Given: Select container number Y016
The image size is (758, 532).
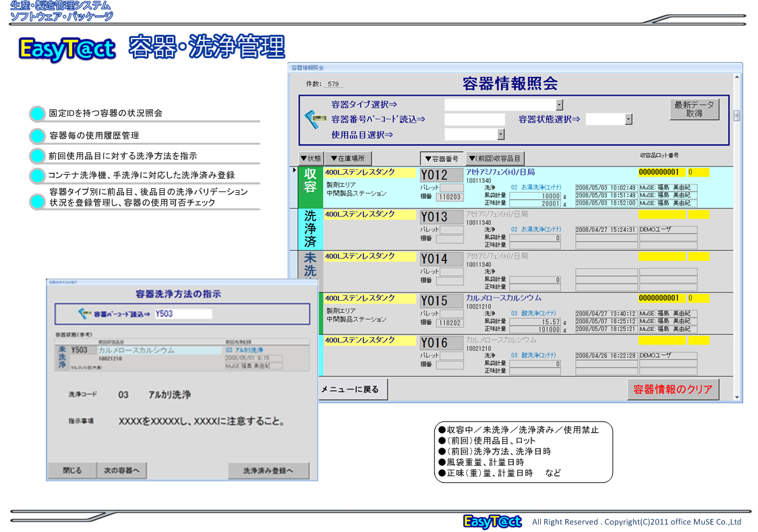Looking at the screenshot, I should click(441, 343).
